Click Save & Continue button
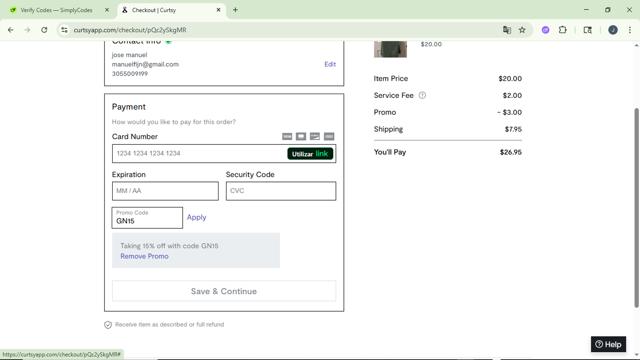The width and height of the screenshot is (640, 360). pos(224,291)
